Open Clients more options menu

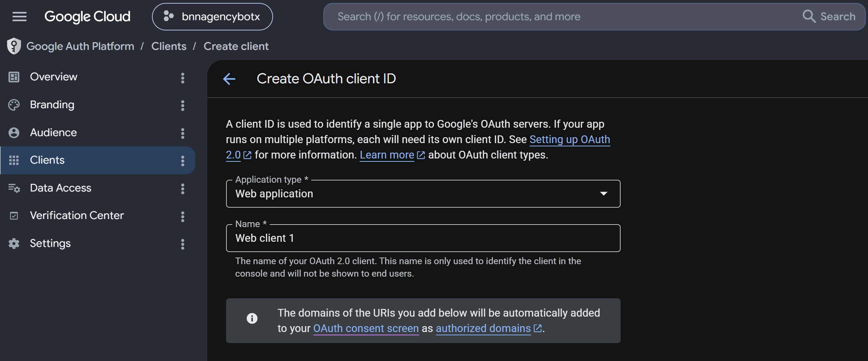click(x=183, y=161)
